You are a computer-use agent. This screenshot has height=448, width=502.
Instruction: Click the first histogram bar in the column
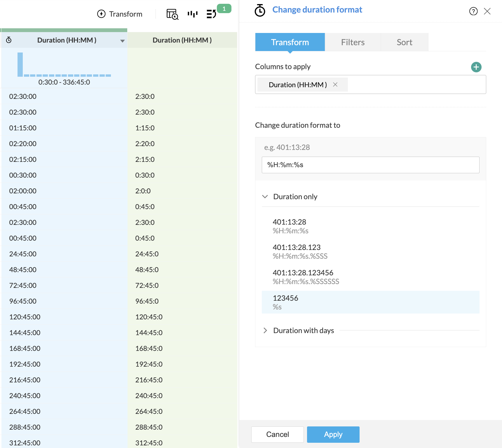20,64
